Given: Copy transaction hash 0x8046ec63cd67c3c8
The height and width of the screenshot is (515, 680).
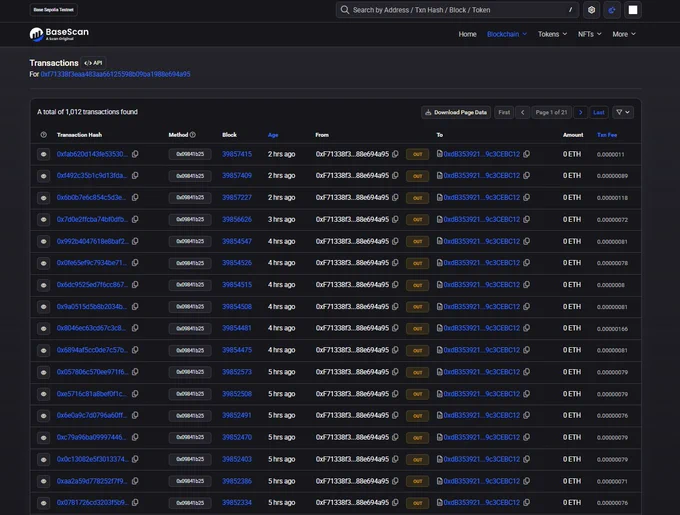Looking at the screenshot, I should pyautogui.click(x=135, y=328).
